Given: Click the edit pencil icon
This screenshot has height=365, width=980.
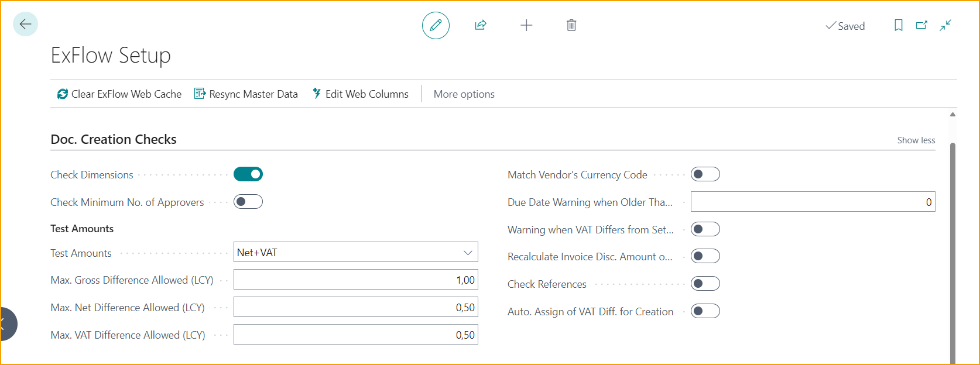Looking at the screenshot, I should coord(436,25).
